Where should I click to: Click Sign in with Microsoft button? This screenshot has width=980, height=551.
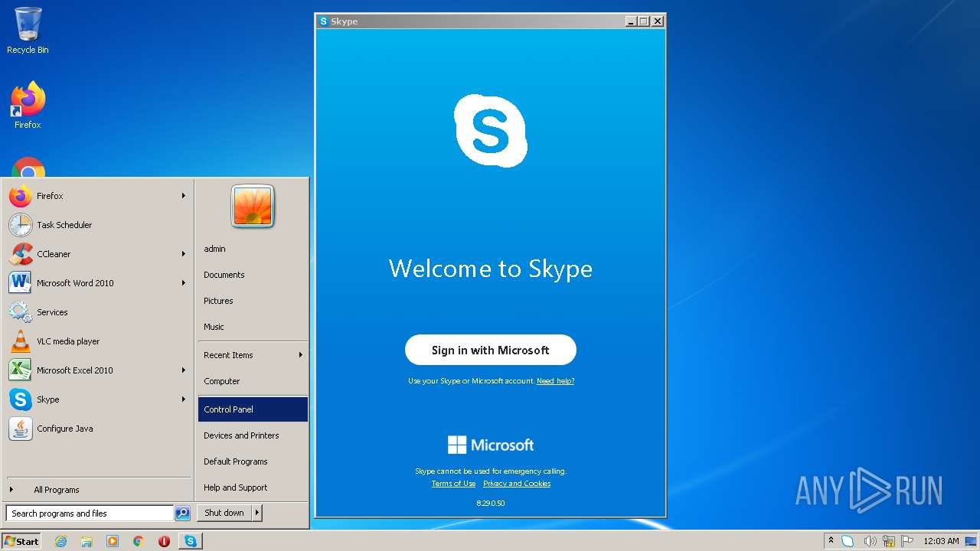click(x=491, y=350)
